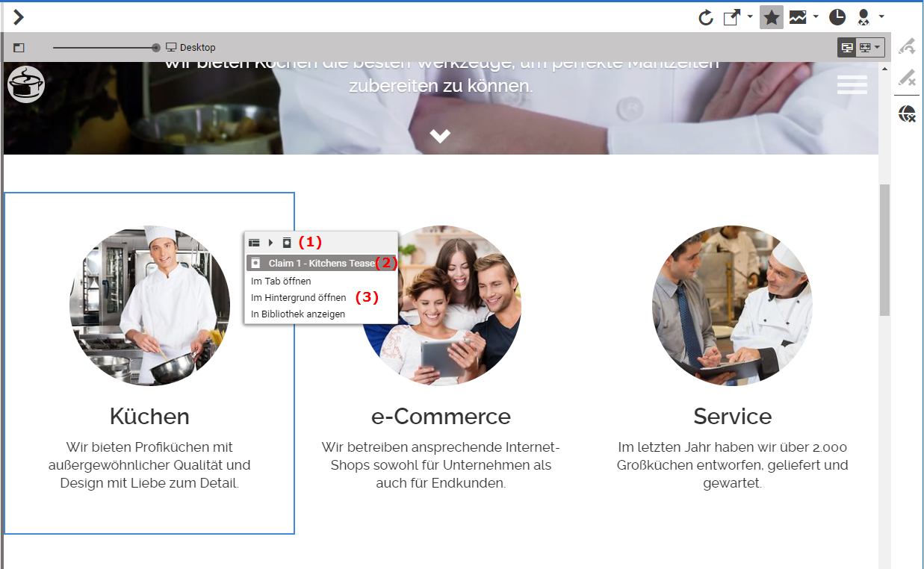Image resolution: width=924 pixels, height=569 pixels.
Task: Expand the analytics chart dropdown arrow
Action: click(x=816, y=17)
